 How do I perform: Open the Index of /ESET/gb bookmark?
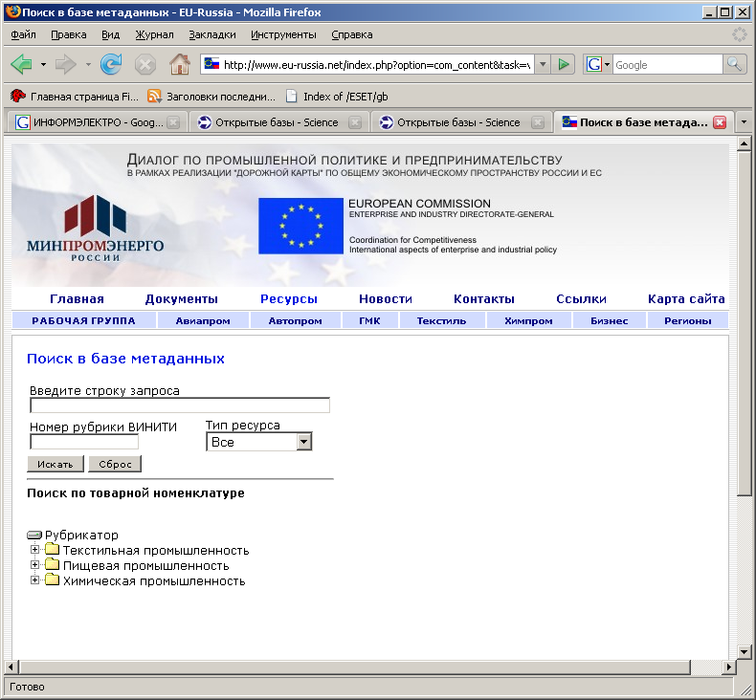pyautogui.click(x=336, y=97)
